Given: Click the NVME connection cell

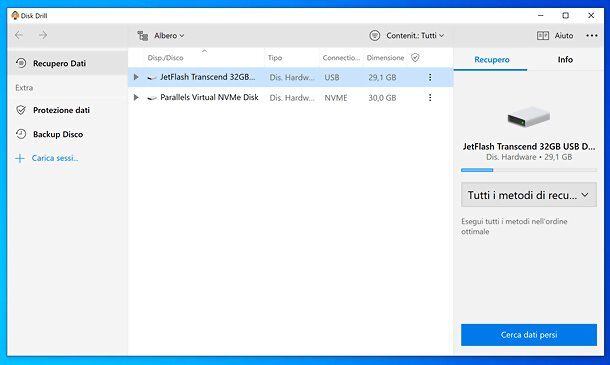Looking at the screenshot, I should [336, 98].
